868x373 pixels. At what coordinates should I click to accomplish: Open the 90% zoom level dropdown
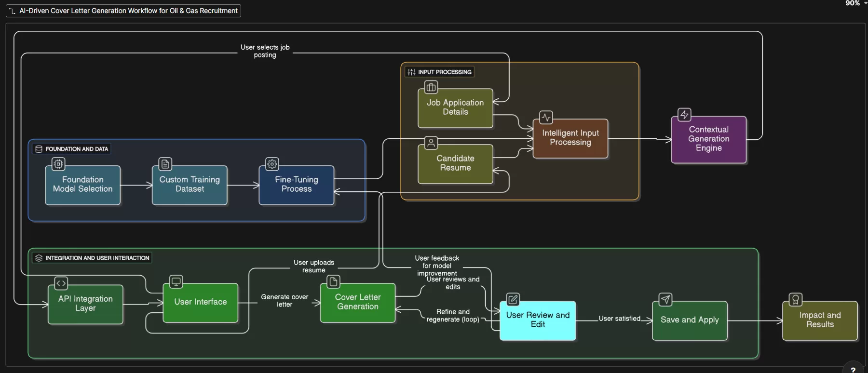coord(856,3)
